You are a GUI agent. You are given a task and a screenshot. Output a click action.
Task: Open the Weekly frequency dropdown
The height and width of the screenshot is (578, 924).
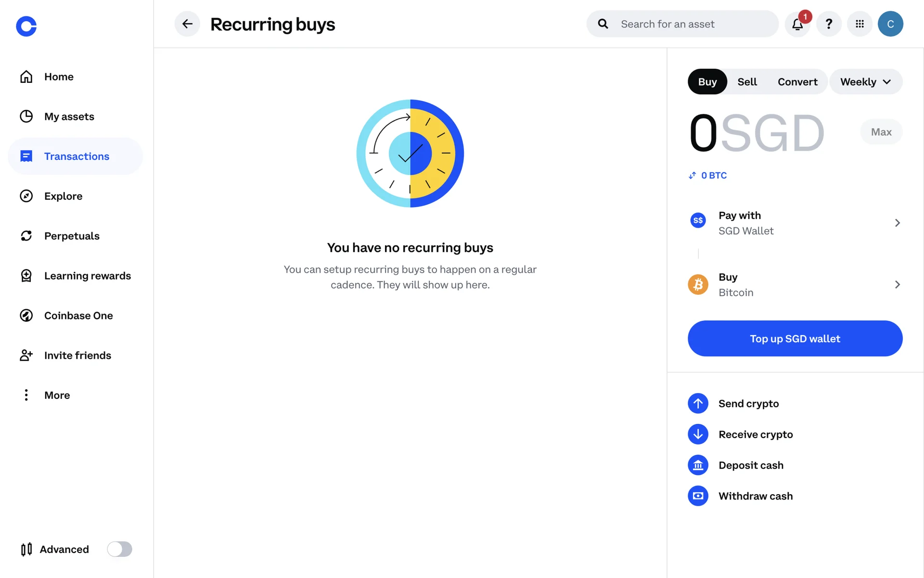[865, 82]
